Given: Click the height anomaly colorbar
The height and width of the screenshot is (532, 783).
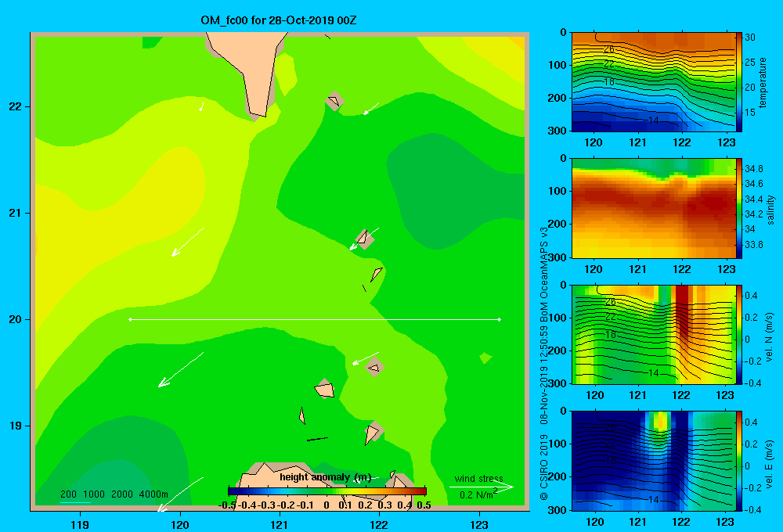Looking at the screenshot, I should (x=327, y=491).
